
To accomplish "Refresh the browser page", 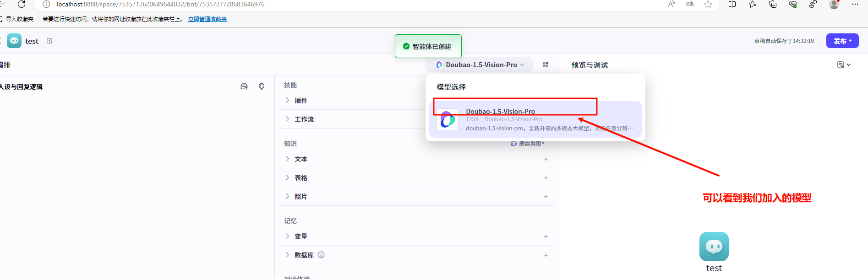I will [22, 4].
